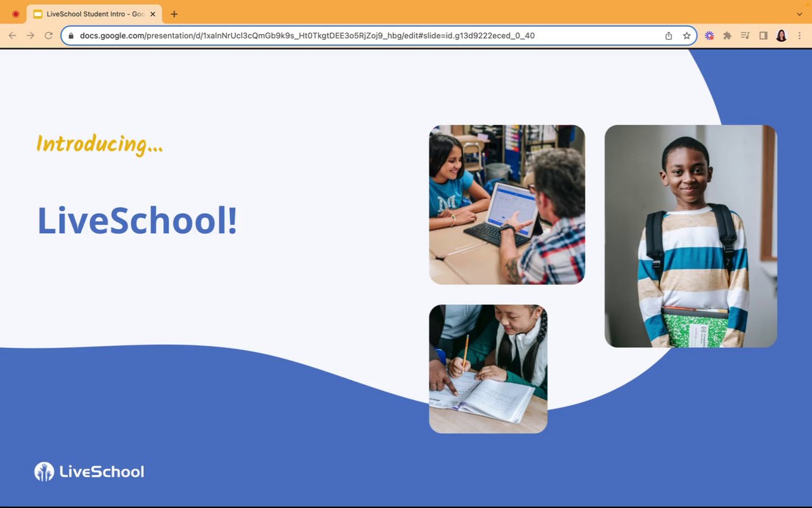Expand the tab search dropdown arrow
The image size is (812, 508).
(x=799, y=14)
